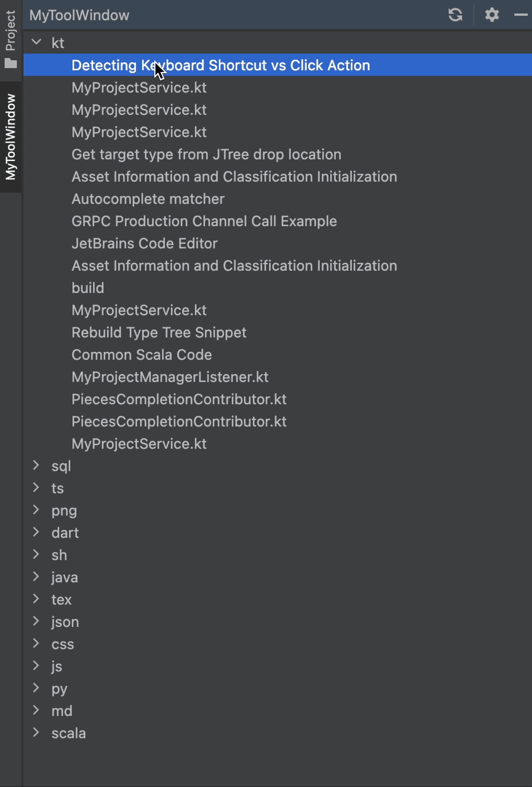The height and width of the screenshot is (787, 532).
Task: Click the refresh icon in MyToolWindow header
Action: click(x=455, y=15)
